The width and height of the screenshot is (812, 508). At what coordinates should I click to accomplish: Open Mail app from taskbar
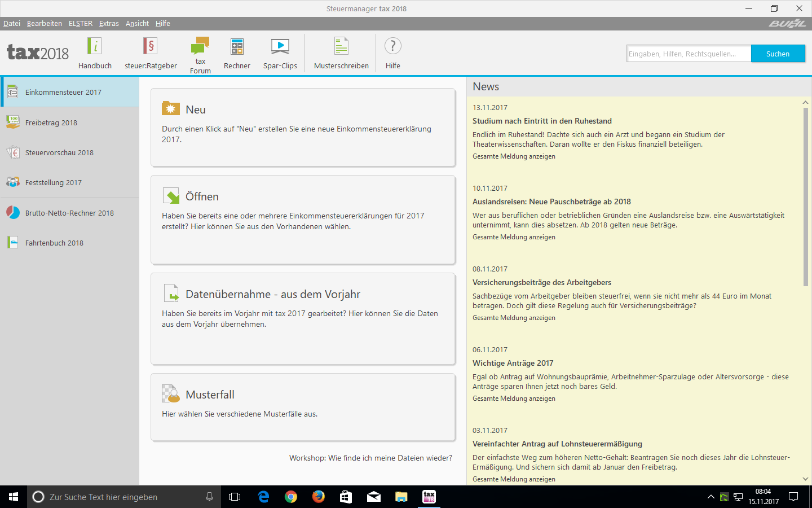pyautogui.click(x=373, y=497)
